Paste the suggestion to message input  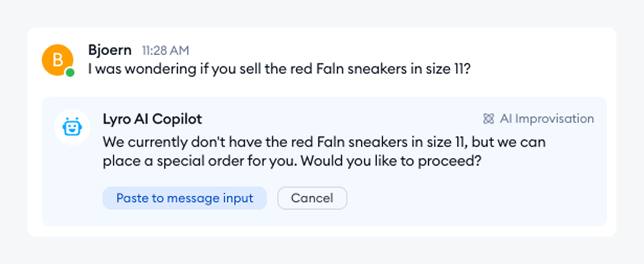click(x=185, y=198)
